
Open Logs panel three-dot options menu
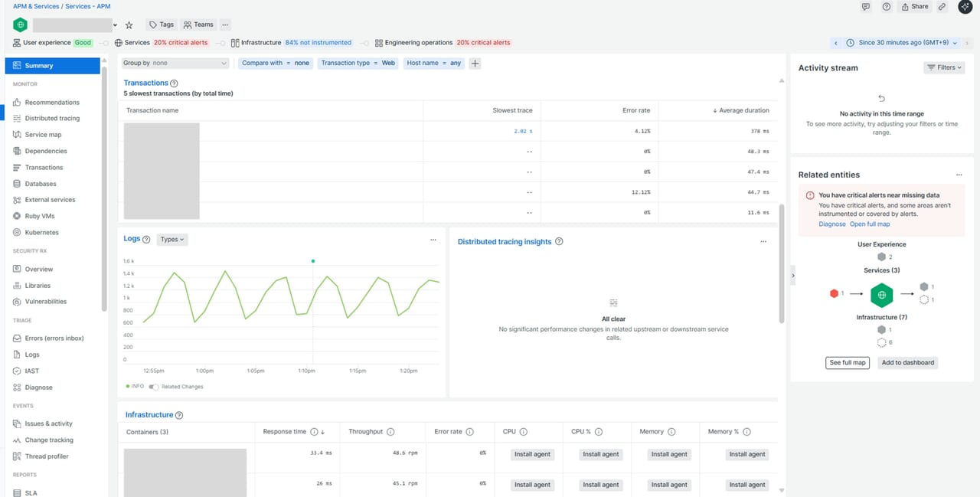click(433, 240)
